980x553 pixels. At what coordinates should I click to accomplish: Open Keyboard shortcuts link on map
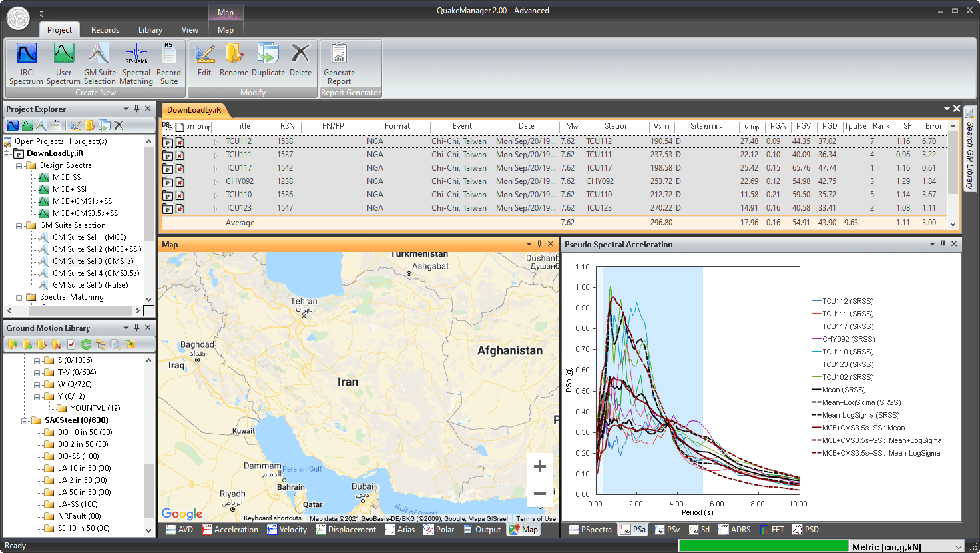point(272,518)
